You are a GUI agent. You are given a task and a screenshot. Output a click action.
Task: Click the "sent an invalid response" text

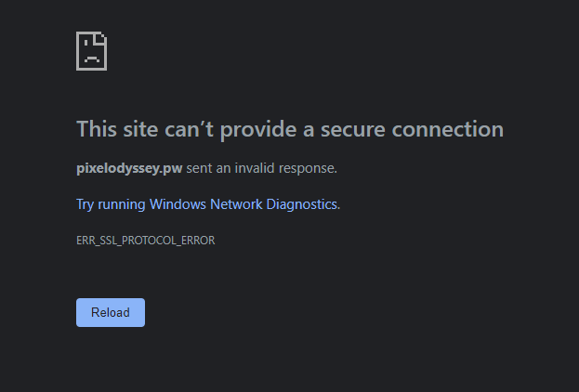(261, 168)
